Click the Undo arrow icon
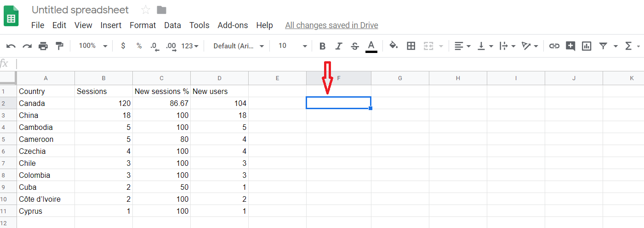 click(x=11, y=46)
